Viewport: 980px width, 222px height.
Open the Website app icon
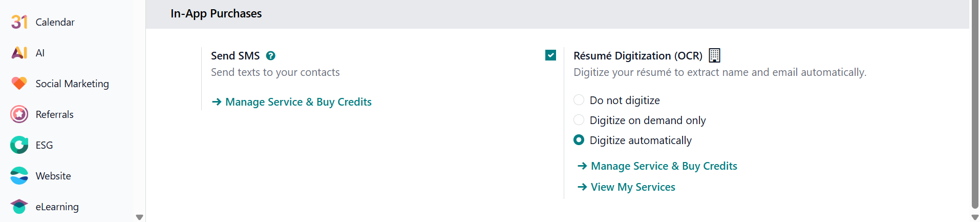[19, 176]
